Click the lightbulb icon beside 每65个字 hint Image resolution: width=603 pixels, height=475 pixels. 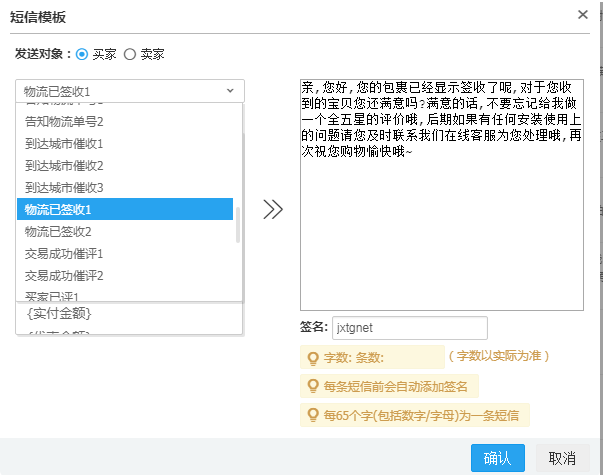[x=312, y=414]
